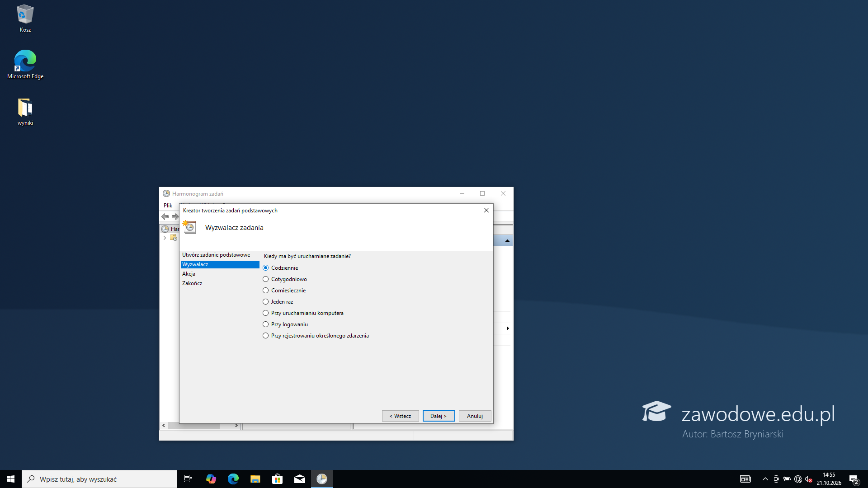This screenshot has width=868, height=488.
Task: Close the Kreator tworzenia zadań dialog
Action: click(486, 210)
